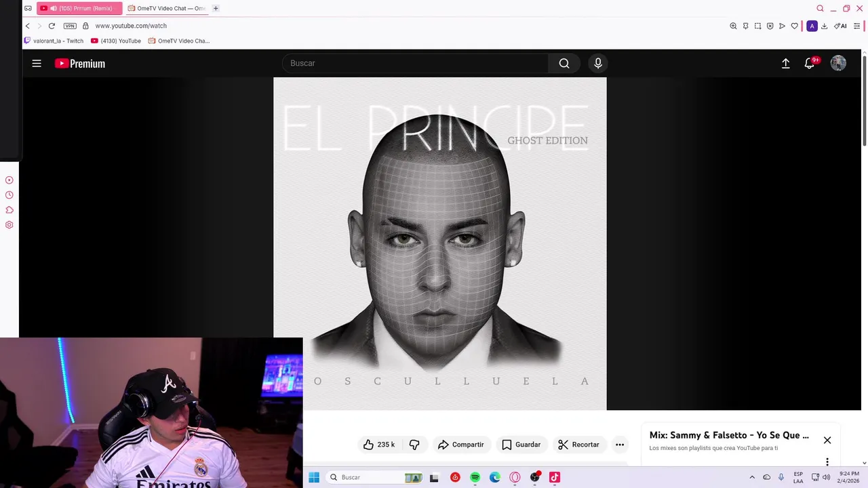Click the El Principe video player

(x=439, y=243)
